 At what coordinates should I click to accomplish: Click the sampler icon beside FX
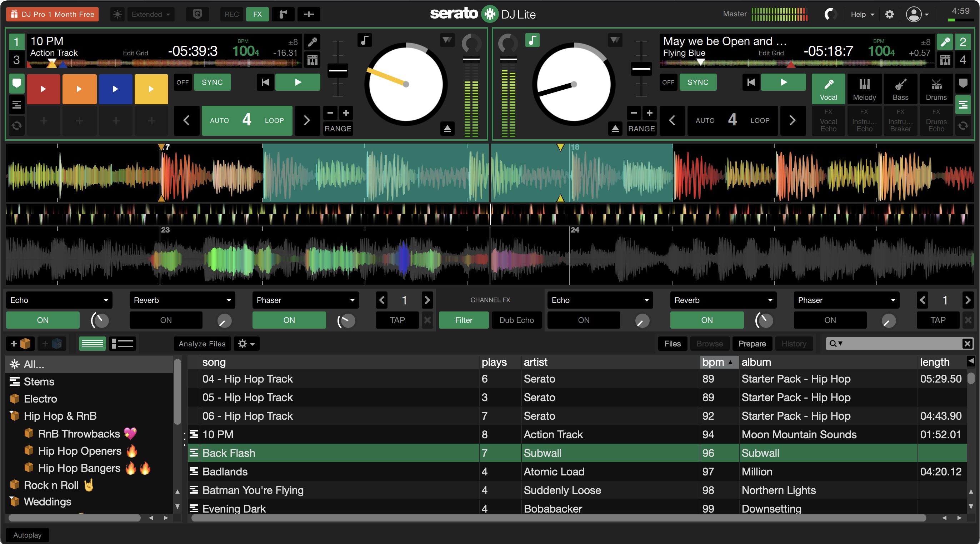pos(283,14)
